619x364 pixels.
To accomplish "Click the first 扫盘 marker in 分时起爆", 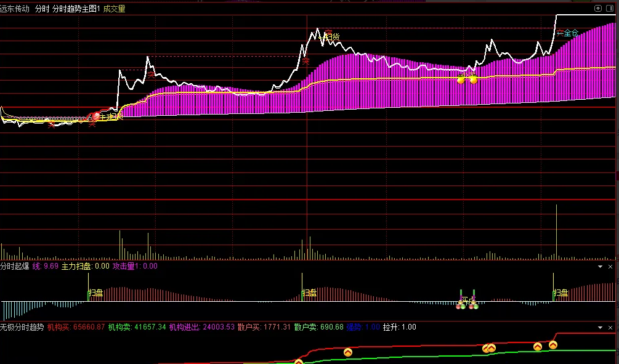I will 95,293.
